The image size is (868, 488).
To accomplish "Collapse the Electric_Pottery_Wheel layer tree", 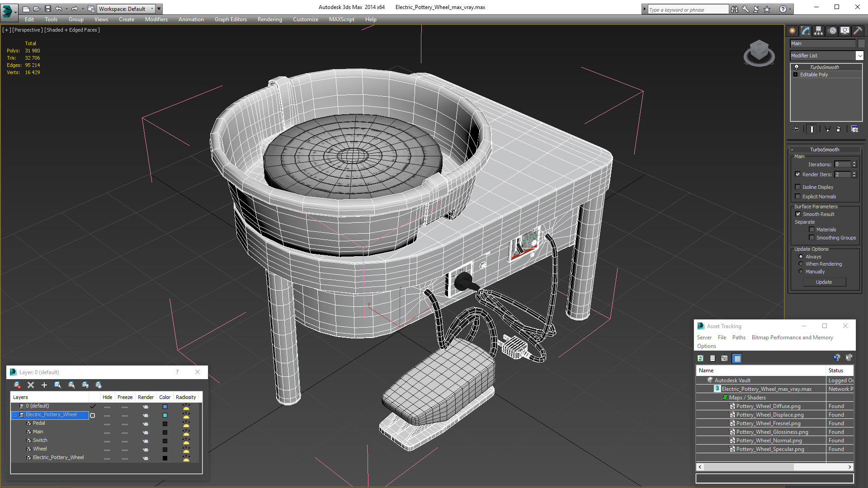I will 14,415.
